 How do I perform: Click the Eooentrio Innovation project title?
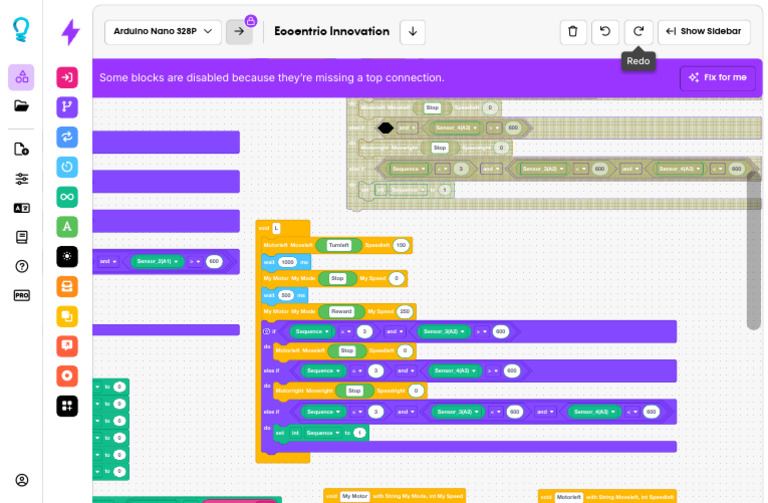coord(332,31)
